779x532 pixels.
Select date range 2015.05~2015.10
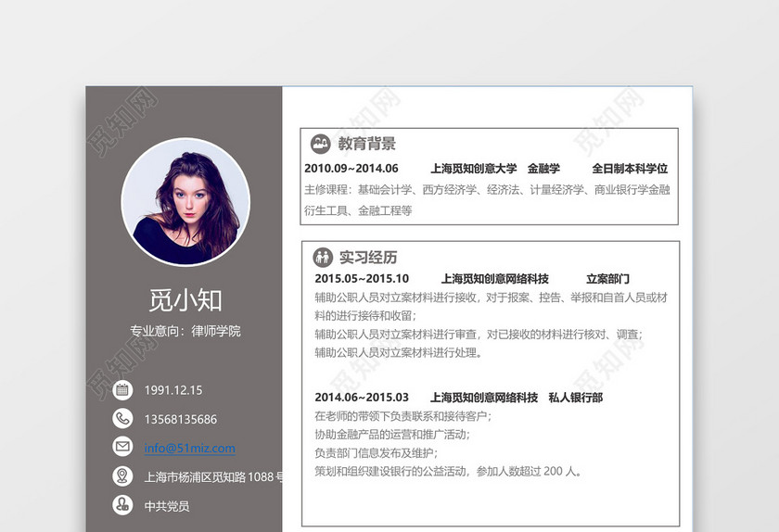[362, 279]
